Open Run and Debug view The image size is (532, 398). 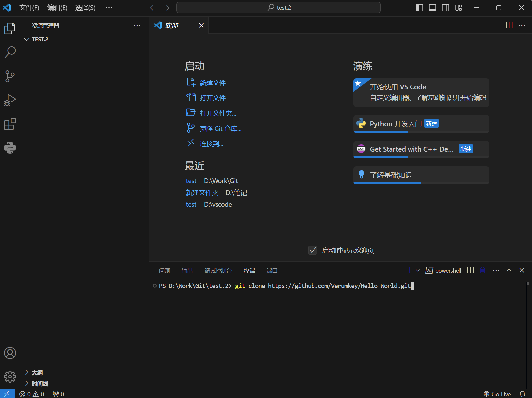[10, 100]
